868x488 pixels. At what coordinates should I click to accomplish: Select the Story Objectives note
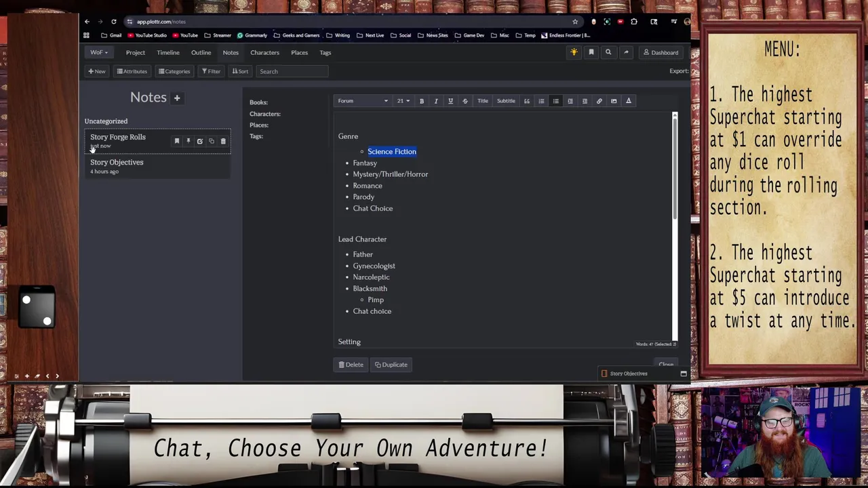point(157,166)
